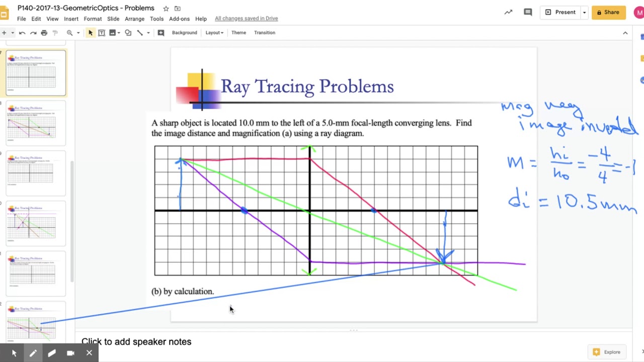Click All changes saved in Drive link
The width and height of the screenshot is (644, 362).
point(247,19)
